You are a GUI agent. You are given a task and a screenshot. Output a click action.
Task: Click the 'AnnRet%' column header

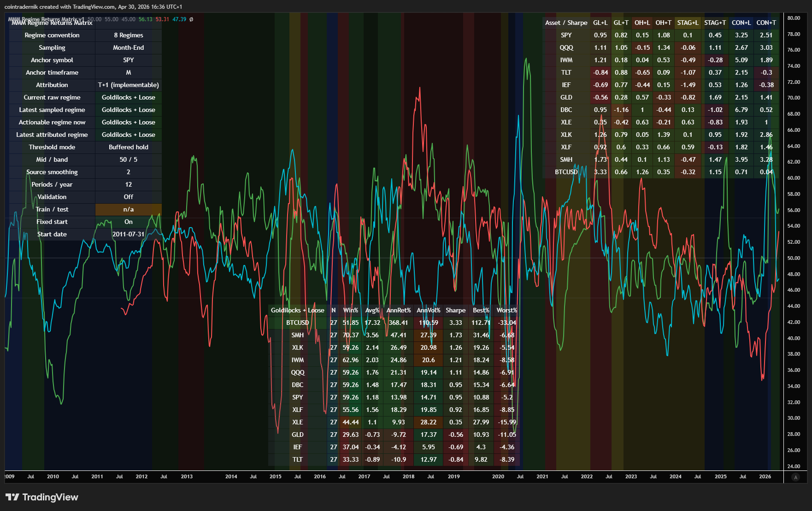pyautogui.click(x=399, y=311)
